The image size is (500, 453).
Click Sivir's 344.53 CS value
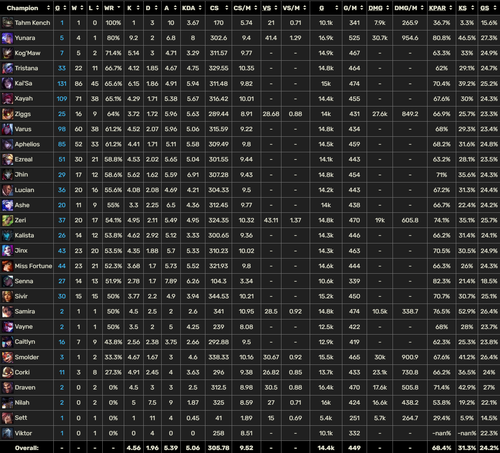click(218, 296)
